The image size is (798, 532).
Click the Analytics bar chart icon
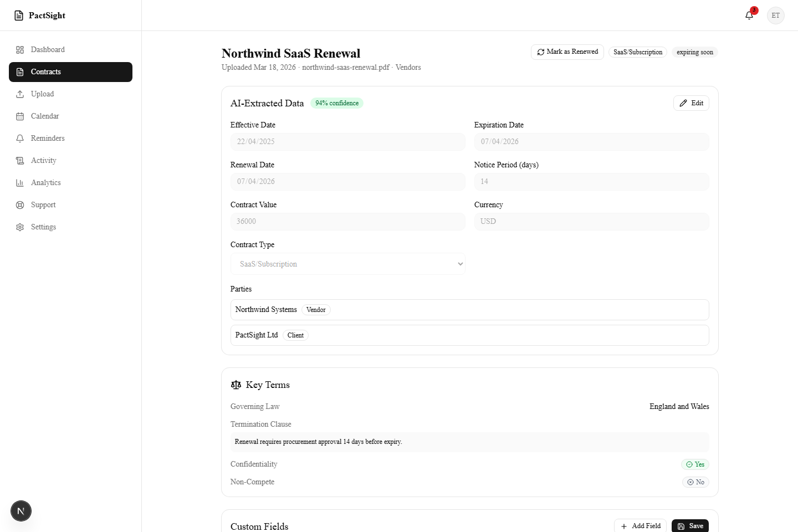tap(20, 183)
